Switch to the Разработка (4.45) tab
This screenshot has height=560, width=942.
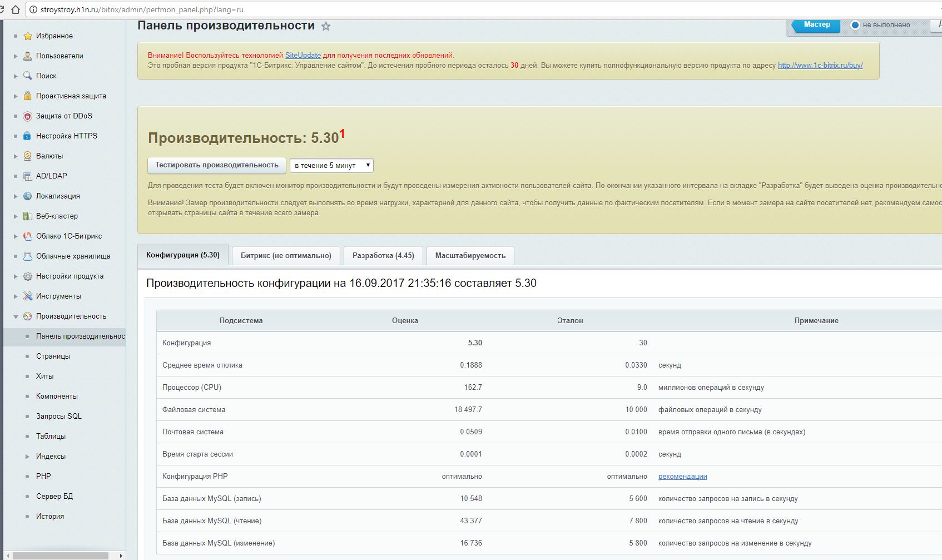(x=383, y=256)
